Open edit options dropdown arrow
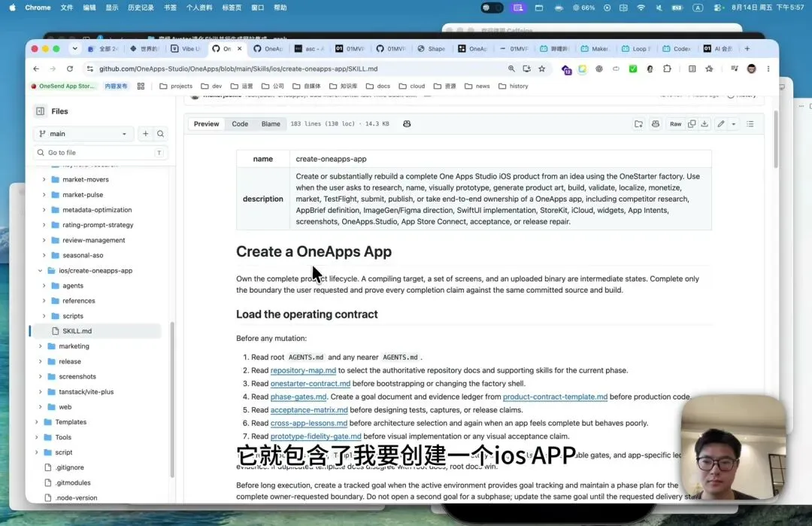The height and width of the screenshot is (526, 812). 733,124
